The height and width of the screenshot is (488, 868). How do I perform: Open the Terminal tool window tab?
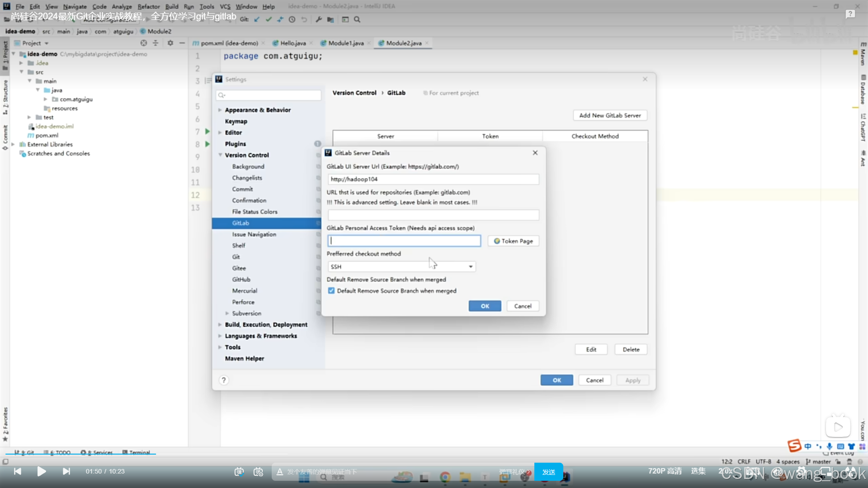click(x=137, y=452)
